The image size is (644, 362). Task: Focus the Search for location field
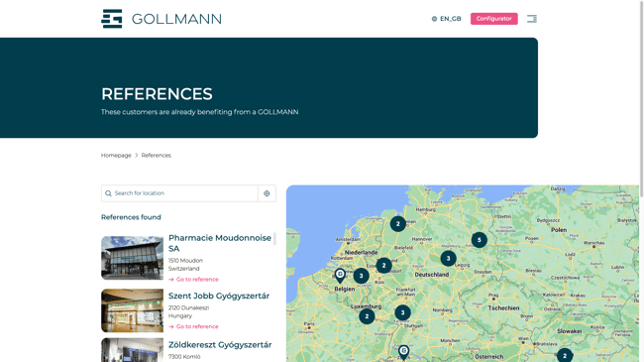pyautogui.click(x=179, y=193)
